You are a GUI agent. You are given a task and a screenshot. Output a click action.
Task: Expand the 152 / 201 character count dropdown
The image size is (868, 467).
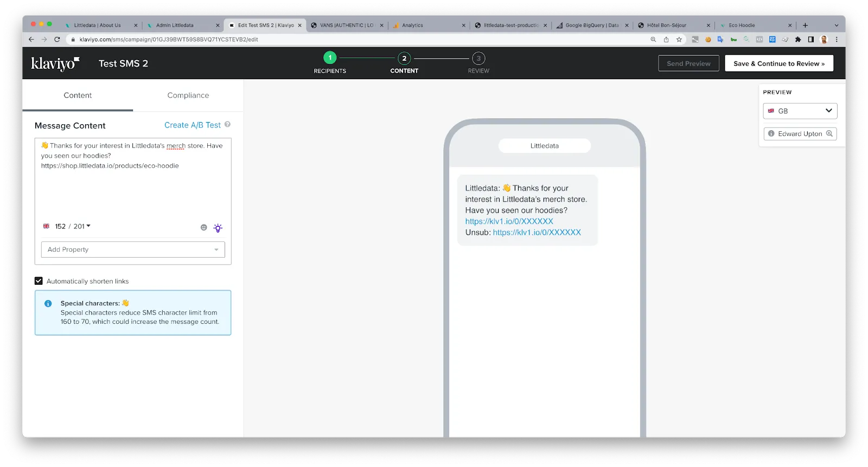(x=73, y=226)
